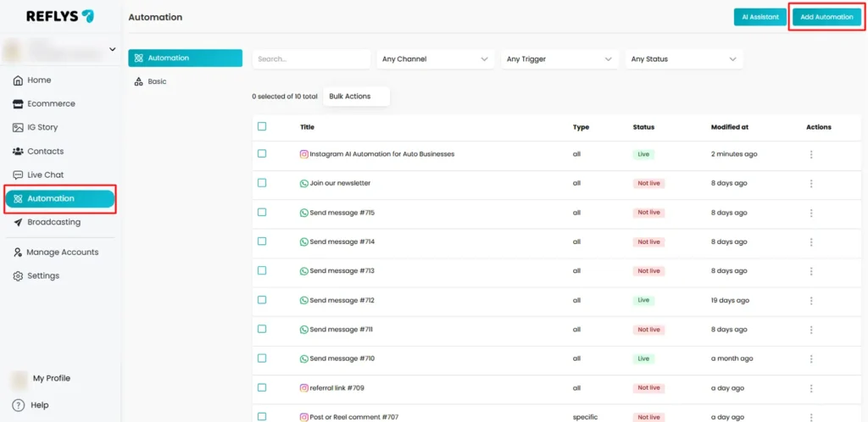
Task: Toggle the select-all checkbox in table header
Action: [x=262, y=126]
